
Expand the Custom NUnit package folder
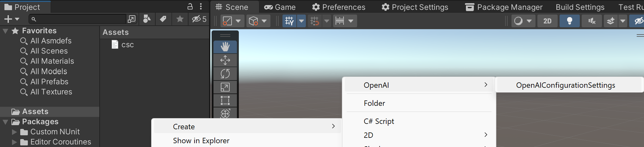pos(14,132)
